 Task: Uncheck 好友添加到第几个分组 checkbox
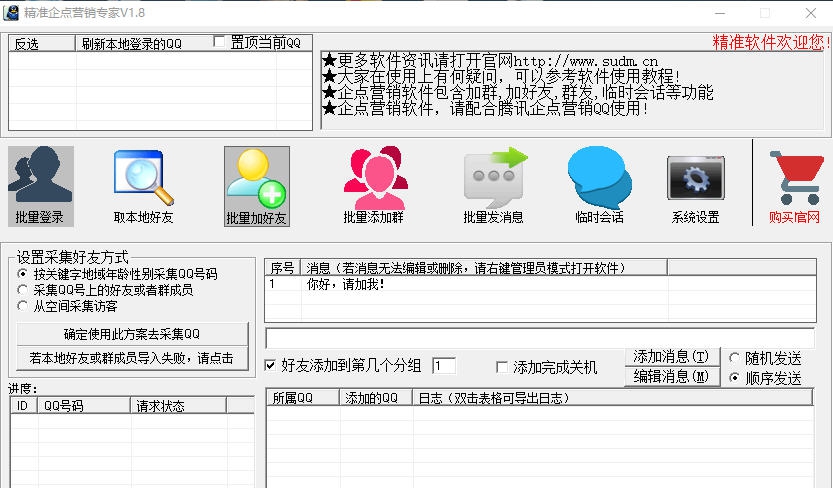point(270,365)
